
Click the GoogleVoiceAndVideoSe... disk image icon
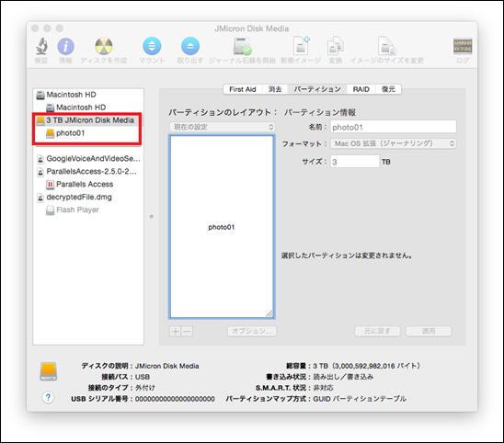40,159
